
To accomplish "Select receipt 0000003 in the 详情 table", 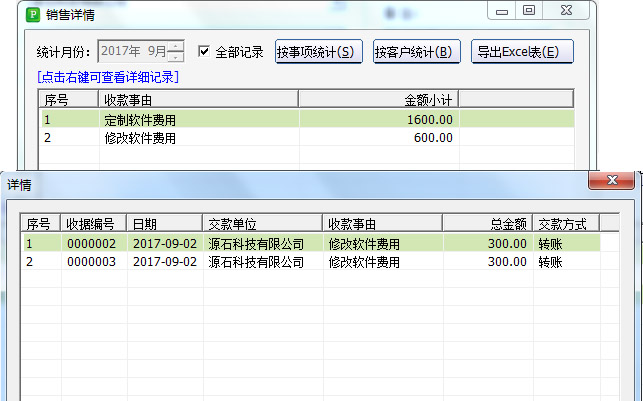I will 311,262.
